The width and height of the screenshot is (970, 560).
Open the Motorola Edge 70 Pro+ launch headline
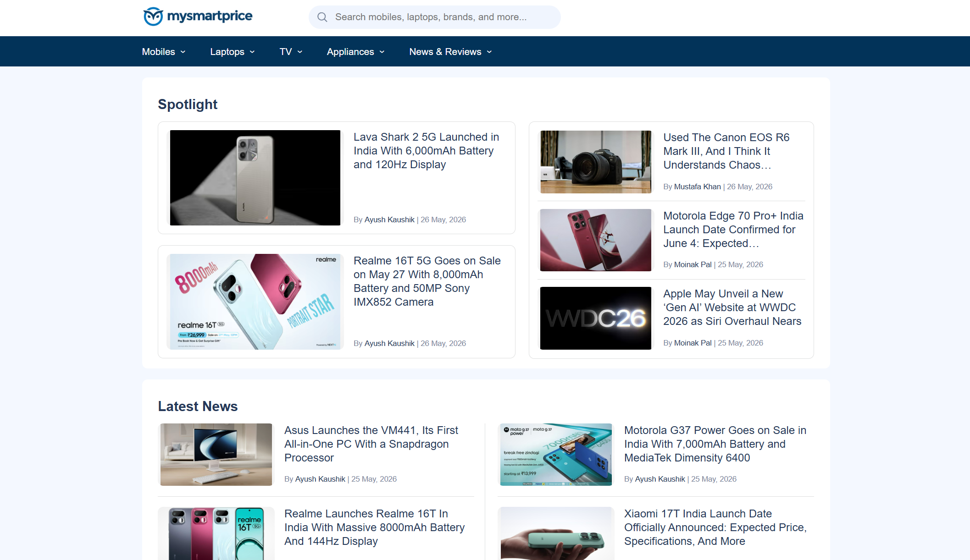[733, 230]
